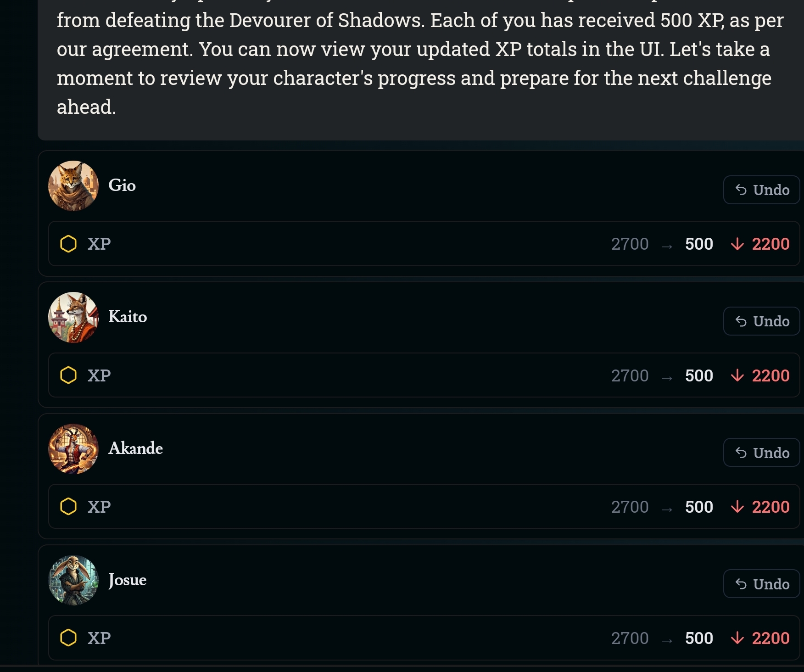Undo Gio's XP change

click(x=762, y=190)
